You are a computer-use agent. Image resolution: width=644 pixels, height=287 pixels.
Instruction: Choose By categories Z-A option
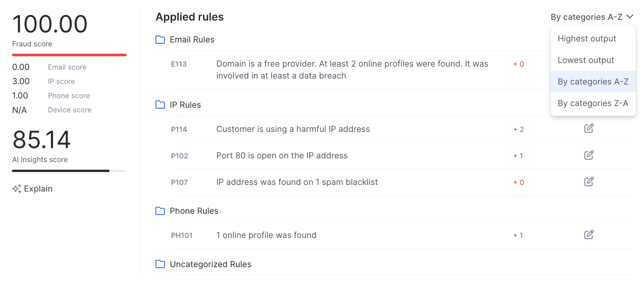(x=593, y=103)
